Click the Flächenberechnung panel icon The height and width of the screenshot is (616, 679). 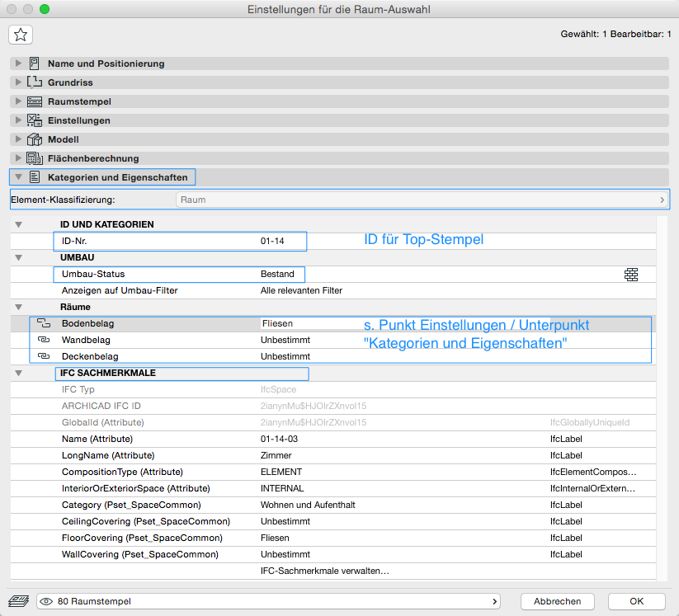tap(34, 158)
